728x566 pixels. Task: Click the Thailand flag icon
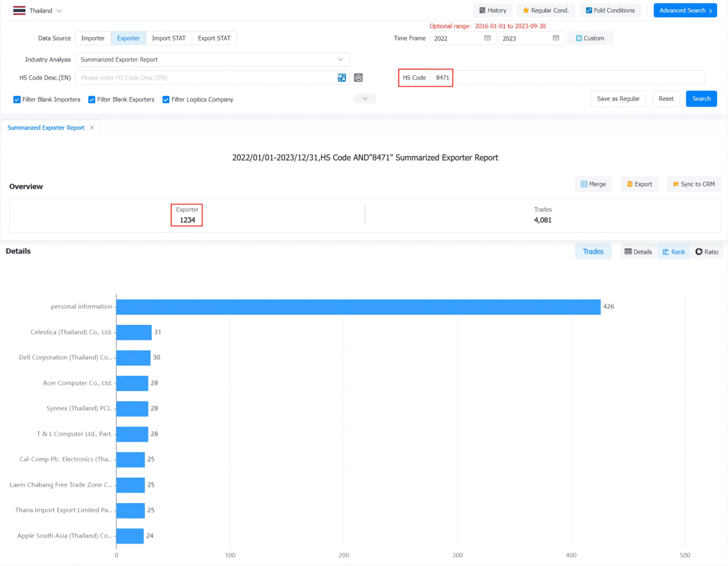click(x=19, y=10)
